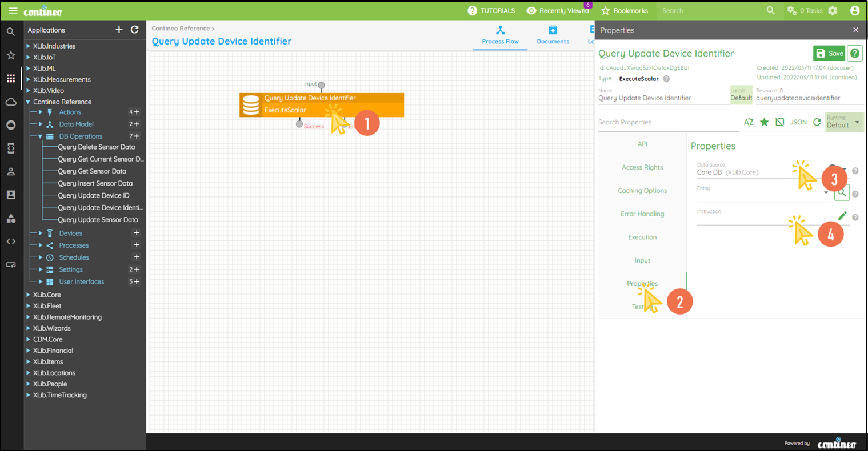
Task: Click the Search Properties input field
Action: (666, 122)
